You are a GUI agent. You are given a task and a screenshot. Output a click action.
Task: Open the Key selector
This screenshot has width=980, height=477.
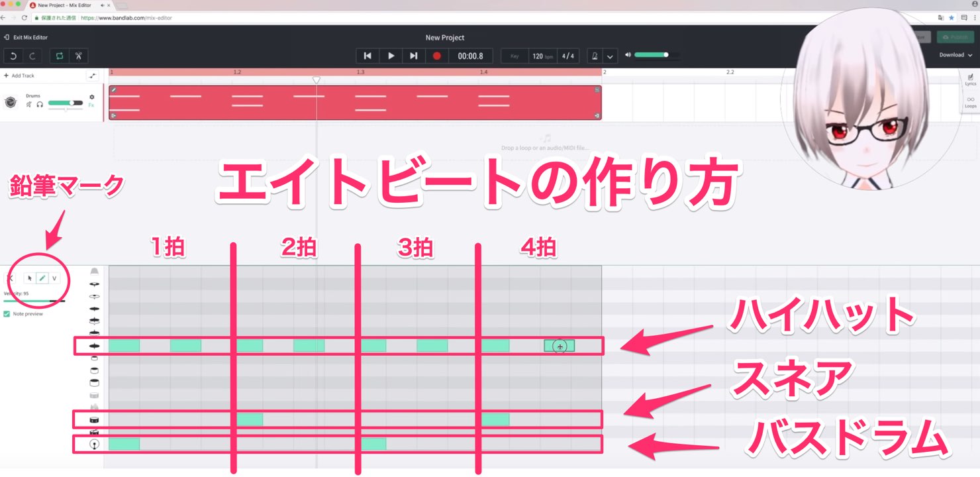click(514, 56)
